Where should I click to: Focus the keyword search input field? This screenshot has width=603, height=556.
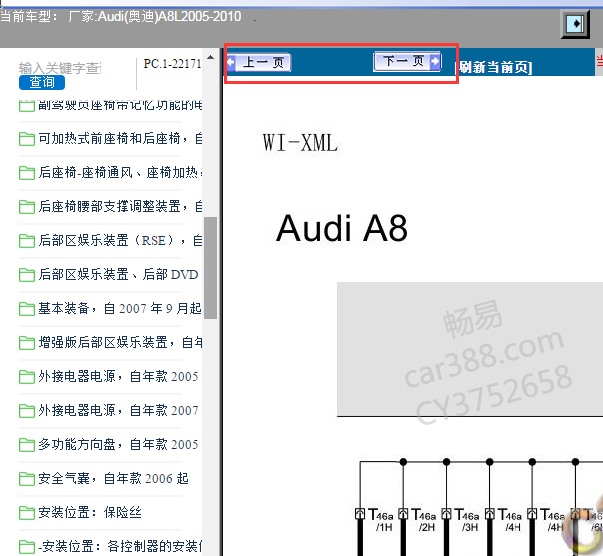click(x=60, y=68)
